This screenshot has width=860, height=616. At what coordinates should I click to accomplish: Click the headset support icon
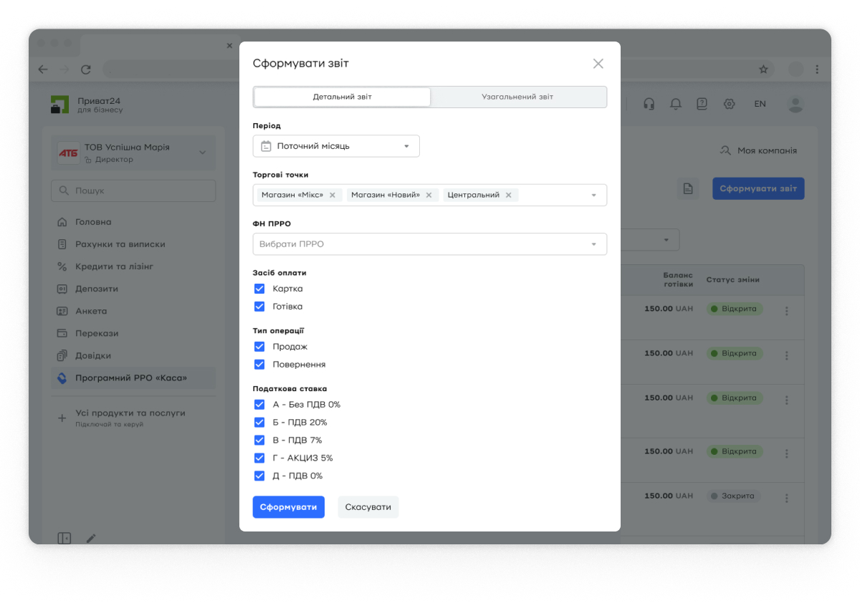649,104
